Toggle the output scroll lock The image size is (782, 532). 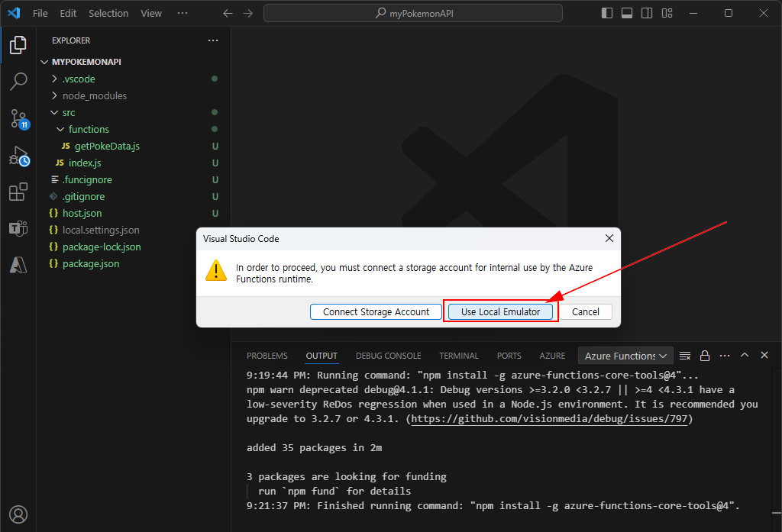[x=705, y=356]
